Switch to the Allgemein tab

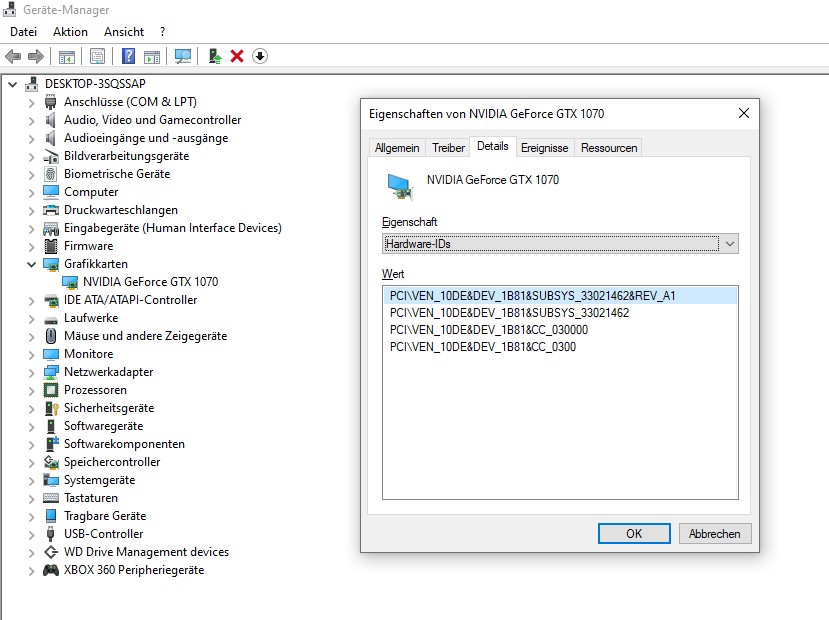[397, 148]
